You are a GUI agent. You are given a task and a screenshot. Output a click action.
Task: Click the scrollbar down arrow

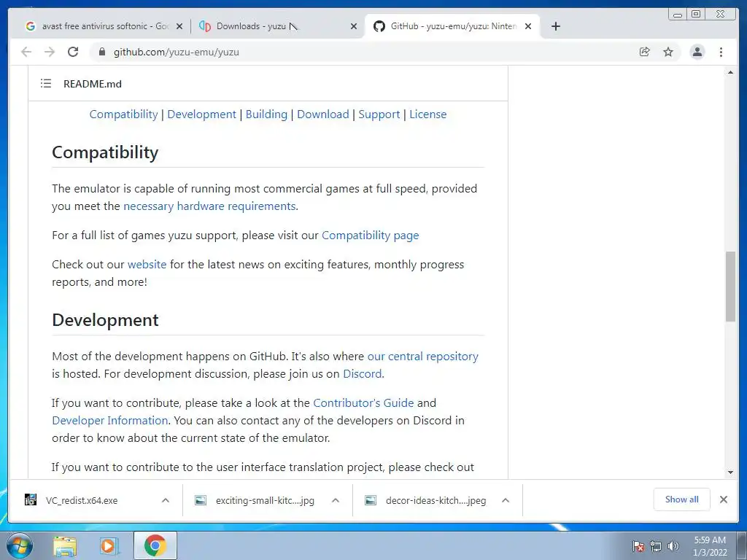pyautogui.click(x=730, y=472)
